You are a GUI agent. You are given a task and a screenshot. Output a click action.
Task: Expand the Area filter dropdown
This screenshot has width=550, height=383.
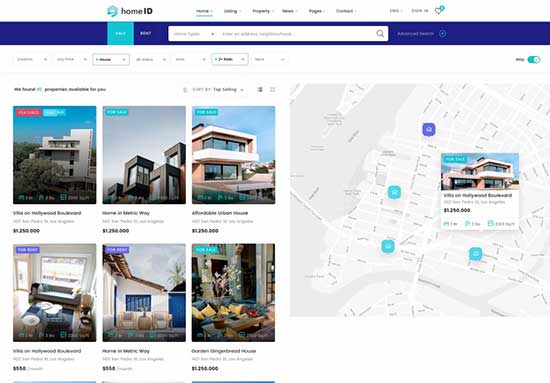pyautogui.click(x=190, y=59)
